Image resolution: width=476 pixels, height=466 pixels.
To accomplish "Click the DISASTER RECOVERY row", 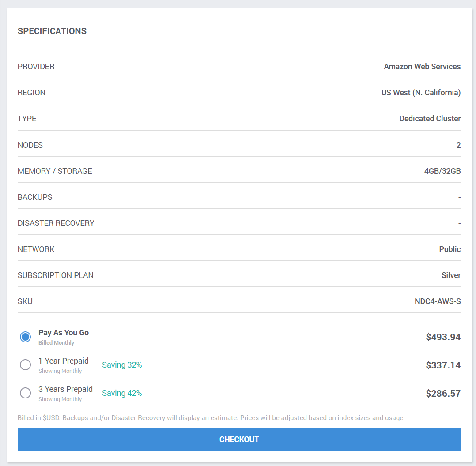I will [x=56, y=223].
